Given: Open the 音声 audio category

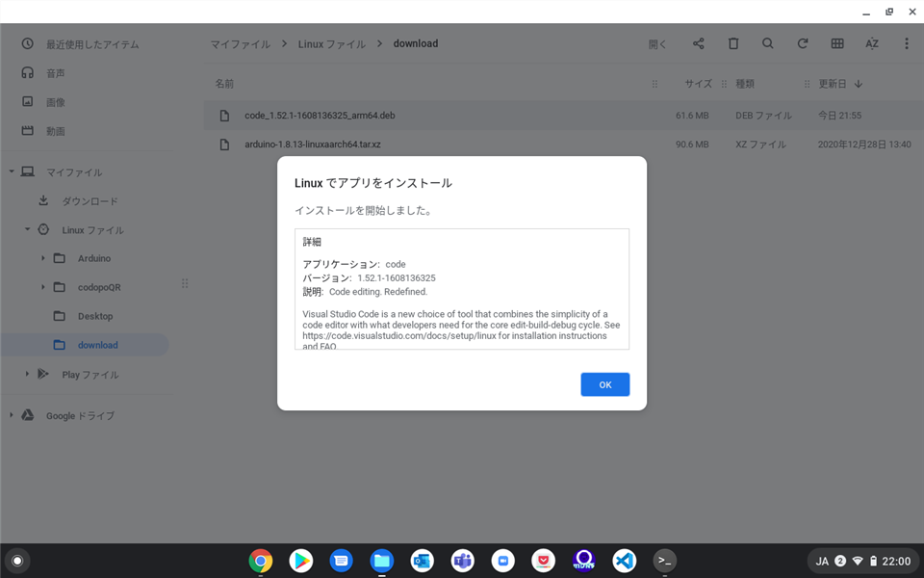Looking at the screenshot, I should [56, 73].
